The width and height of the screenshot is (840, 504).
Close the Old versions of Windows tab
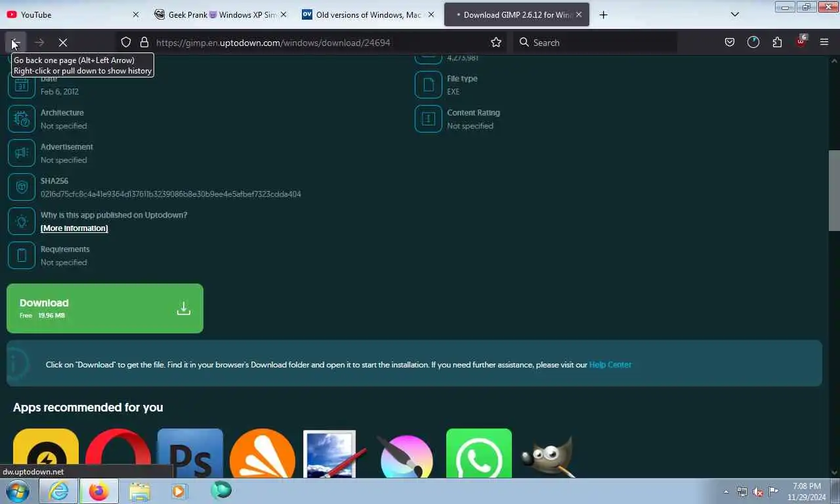click(431, 14)
